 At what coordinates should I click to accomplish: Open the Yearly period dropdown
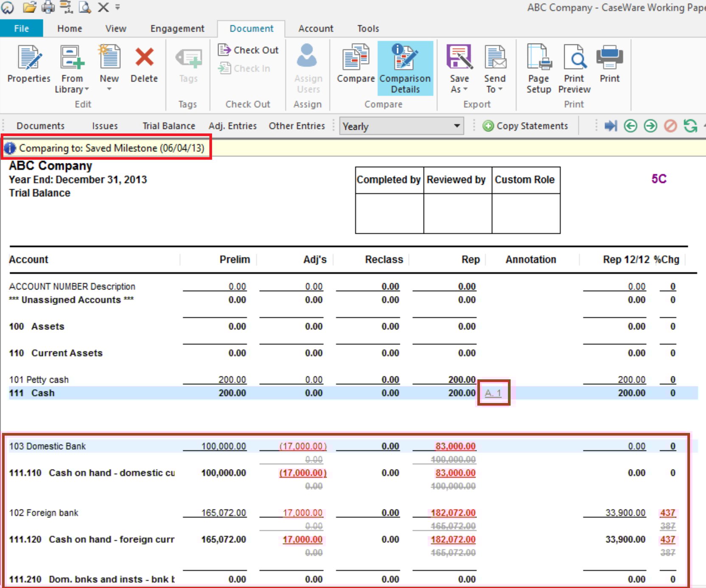click(456, 126)
